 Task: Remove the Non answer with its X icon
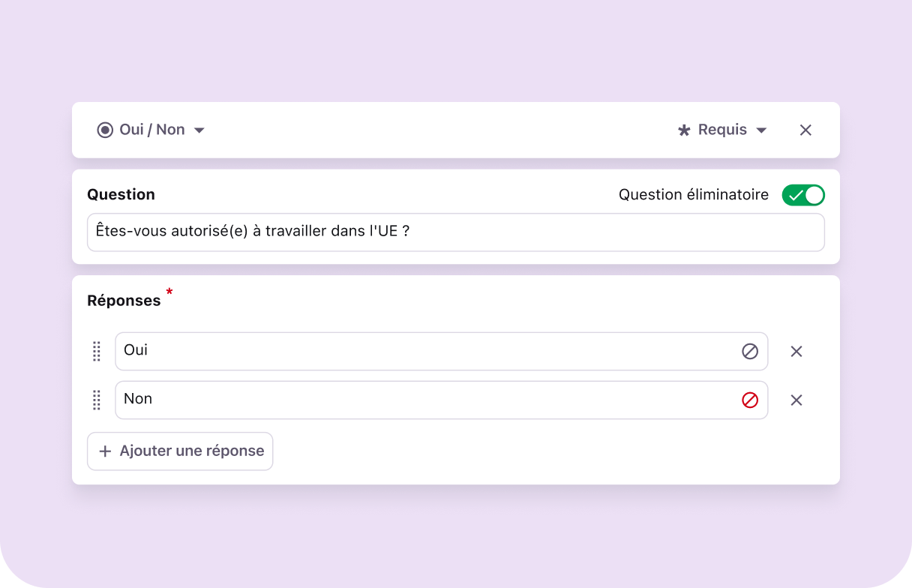point(796,400)
